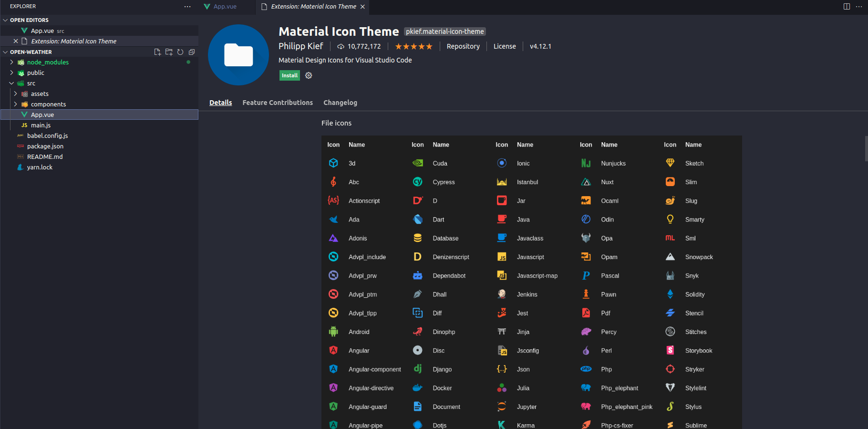Click the Docker whale icon
This screenshot has height=429, width=868.
pos(417,388)
